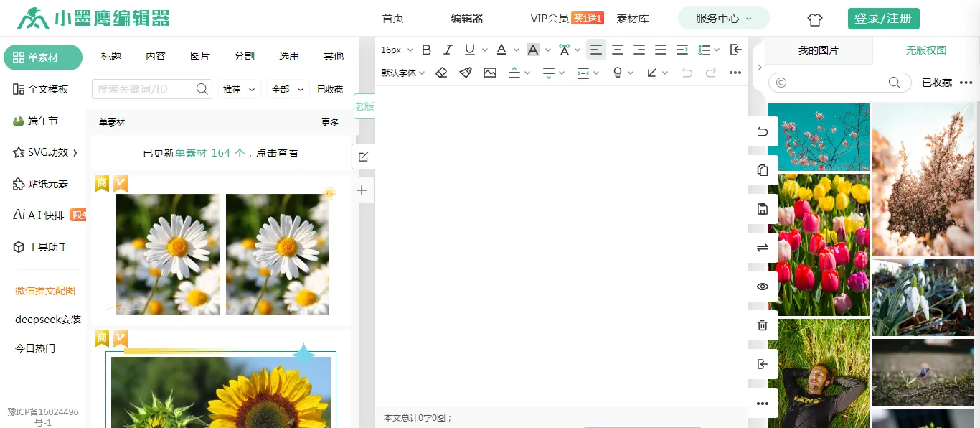The width and height of the screenshot is (980, 428).
Task: Select left text alignment
Action: point(596,50)
